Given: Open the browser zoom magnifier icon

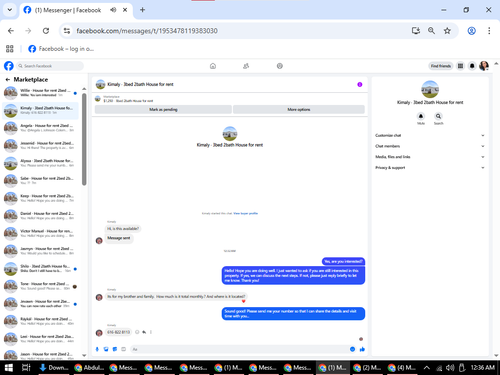Looking at the screenshot, I should click(431, 31).
